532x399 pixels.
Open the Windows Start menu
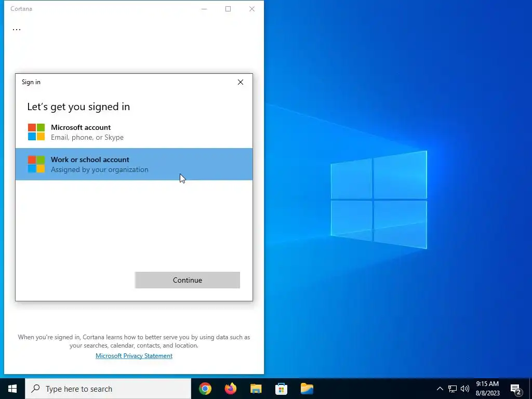pos(12,389)
